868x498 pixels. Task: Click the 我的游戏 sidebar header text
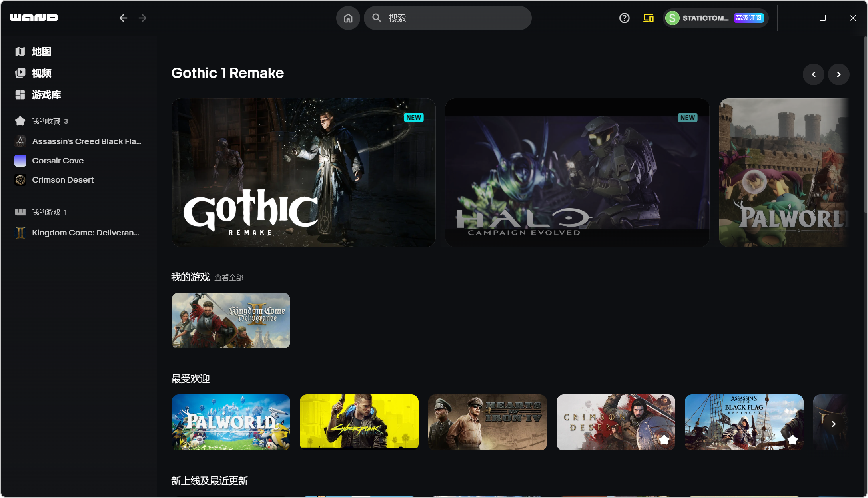46,212
